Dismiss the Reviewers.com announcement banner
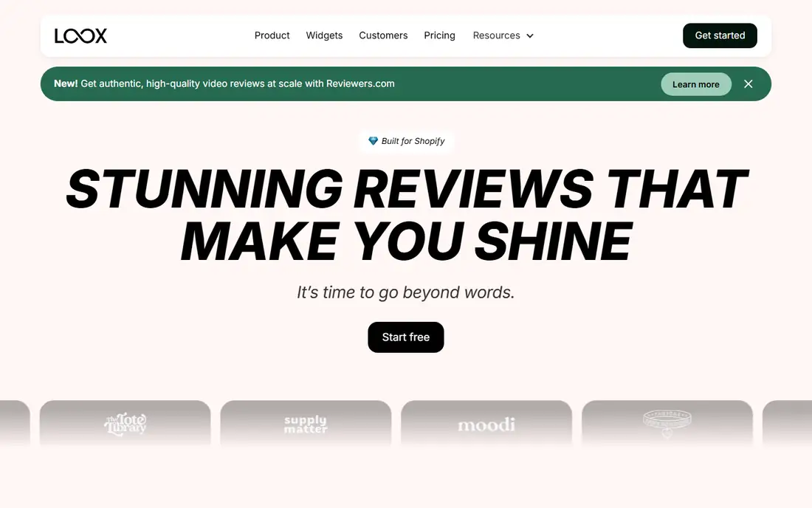Image resolution: width=812 pixels, height=508 pixels. (749, 84)
